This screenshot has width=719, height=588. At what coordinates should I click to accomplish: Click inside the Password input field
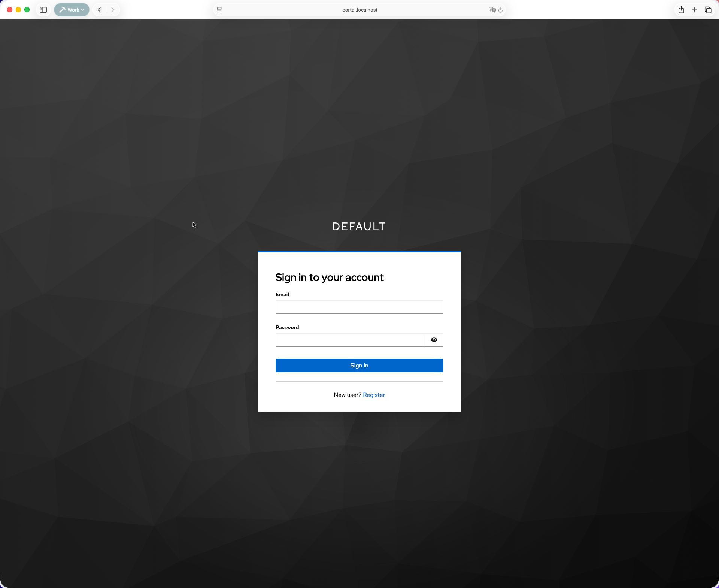pos(350,340)
